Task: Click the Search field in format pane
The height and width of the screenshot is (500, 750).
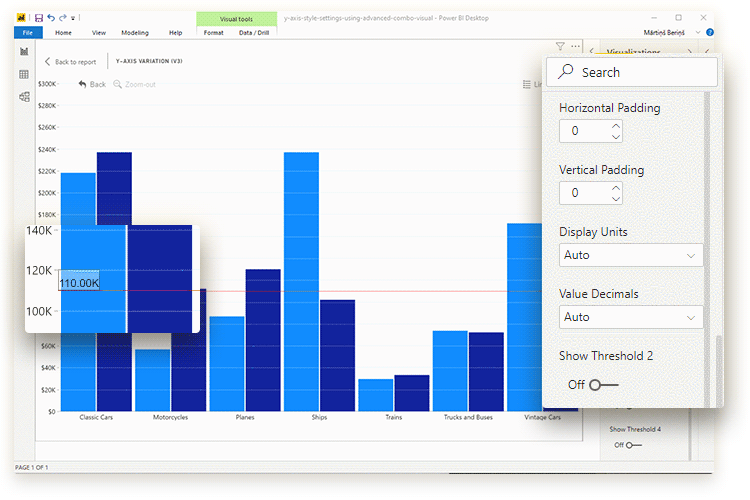Action: coord(632,72)
